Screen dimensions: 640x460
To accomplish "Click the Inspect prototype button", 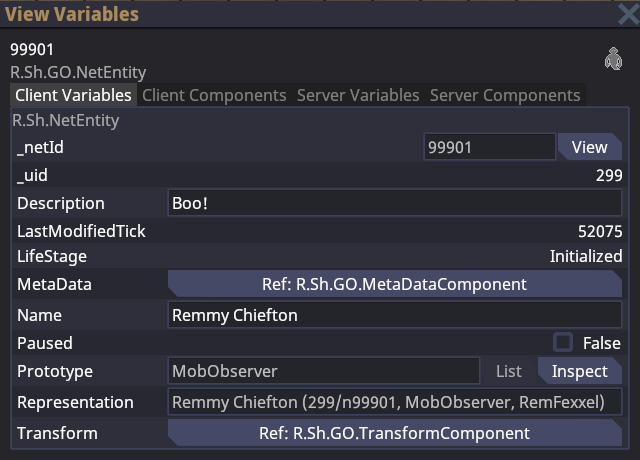I will (x=580, y=371).
